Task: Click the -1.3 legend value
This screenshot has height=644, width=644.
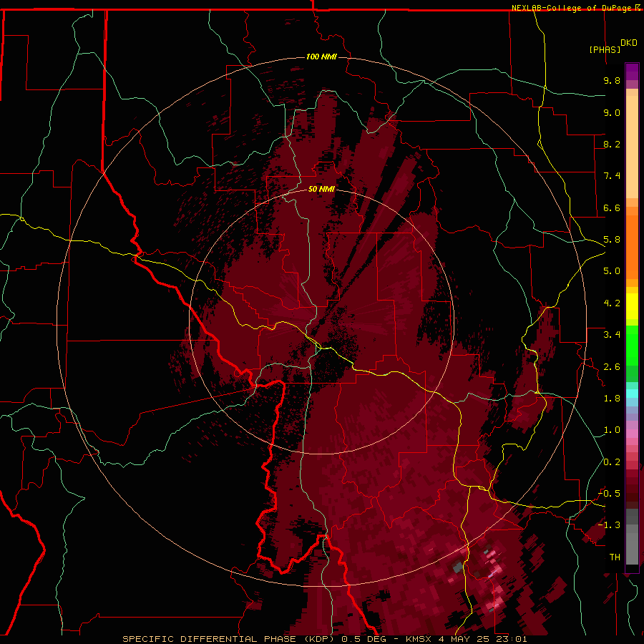Action: click(x=610, y=525)
